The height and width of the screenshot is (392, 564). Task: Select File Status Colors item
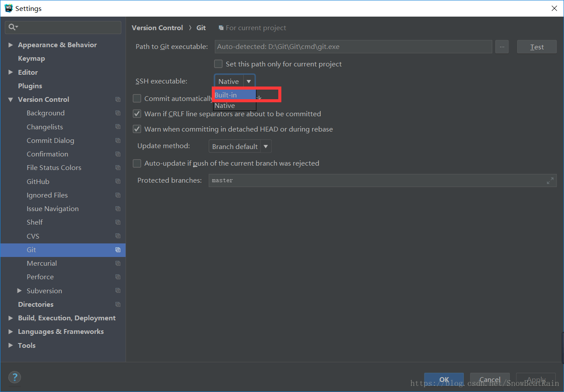click(x=54, y=168)
